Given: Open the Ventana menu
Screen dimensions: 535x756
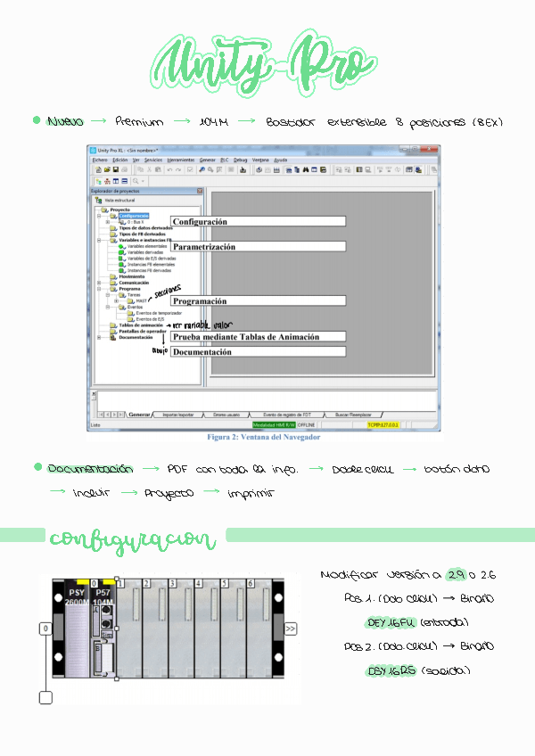Looking at the screenshot, I should (260, 160).
